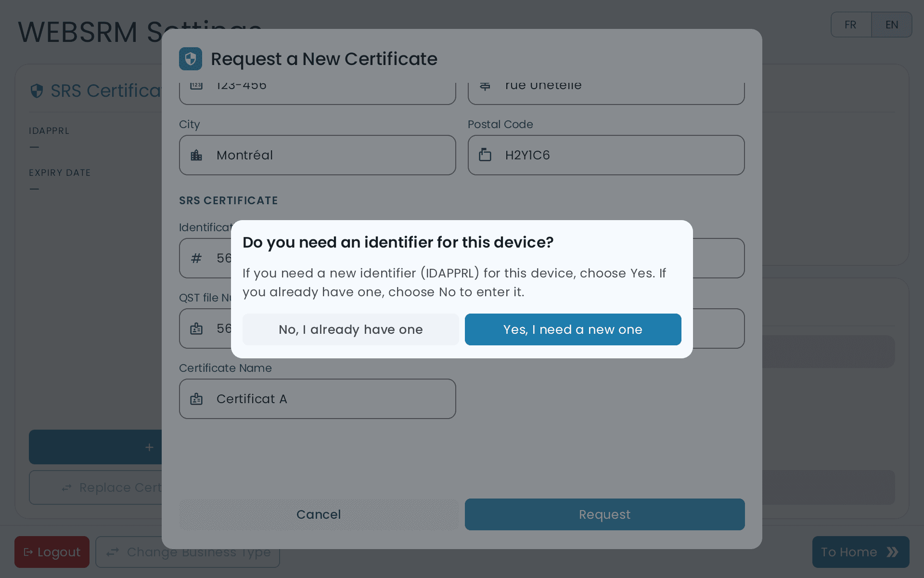This screenshot has width=924, height=578.
Task: Click the postal code mailbox icon
Action: pos(485,155)
